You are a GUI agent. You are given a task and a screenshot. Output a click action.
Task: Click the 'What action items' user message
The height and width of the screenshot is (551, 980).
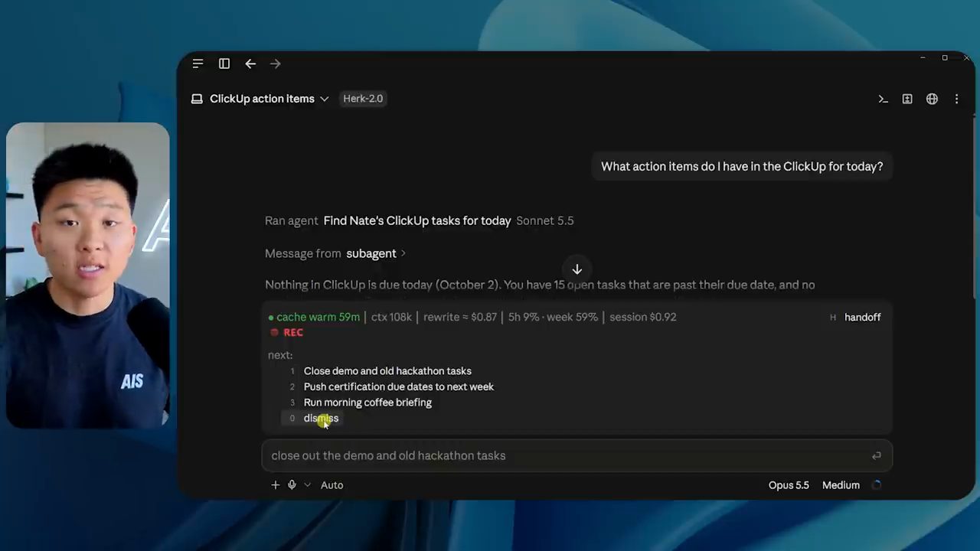[x=742, y=166]
